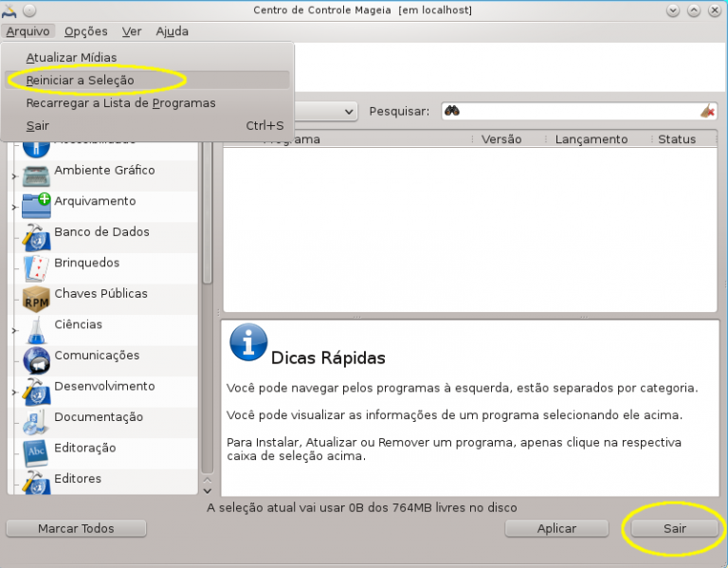The width and height of the screenshot is (728, 568).
Task: Click the Documentação icon
Action: click(x=36, y=422)
